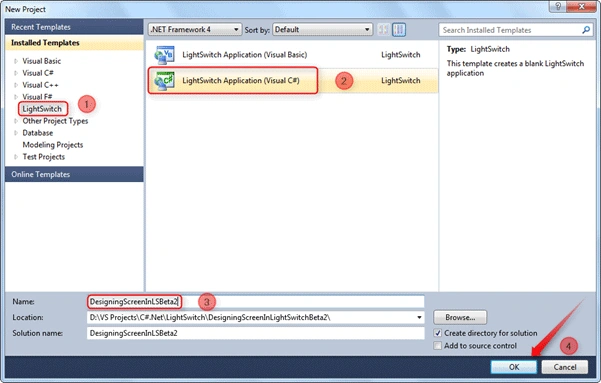Click the help question mark button
The height and width of the screenshot is (383, 601).
point(558,7)
